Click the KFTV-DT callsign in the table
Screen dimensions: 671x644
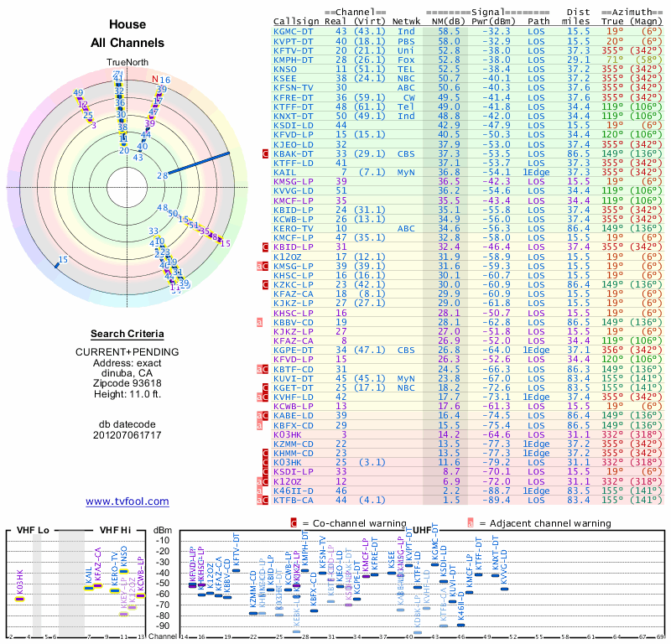pos(294,50)
